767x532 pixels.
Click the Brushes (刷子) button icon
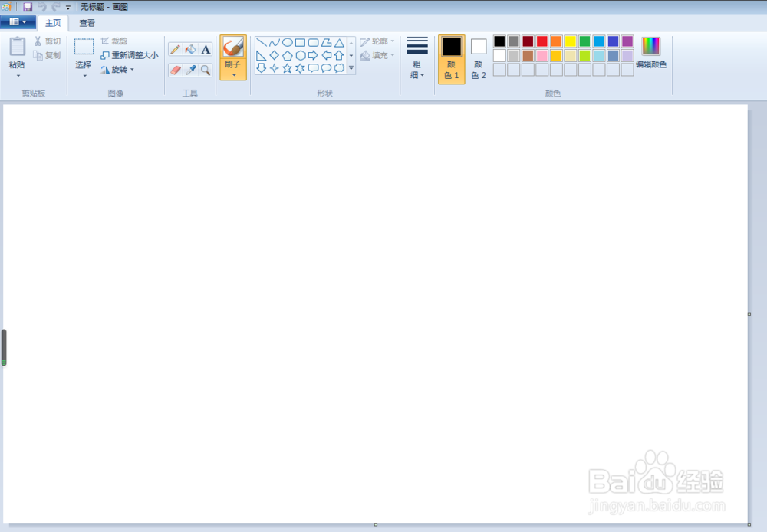(x=233, y=48)
